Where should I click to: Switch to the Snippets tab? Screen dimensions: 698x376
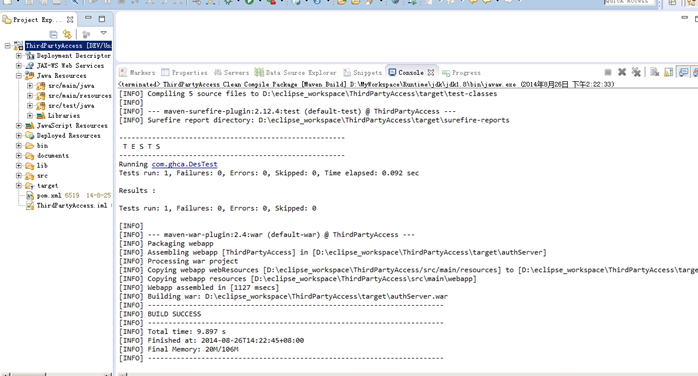(363, 73)
